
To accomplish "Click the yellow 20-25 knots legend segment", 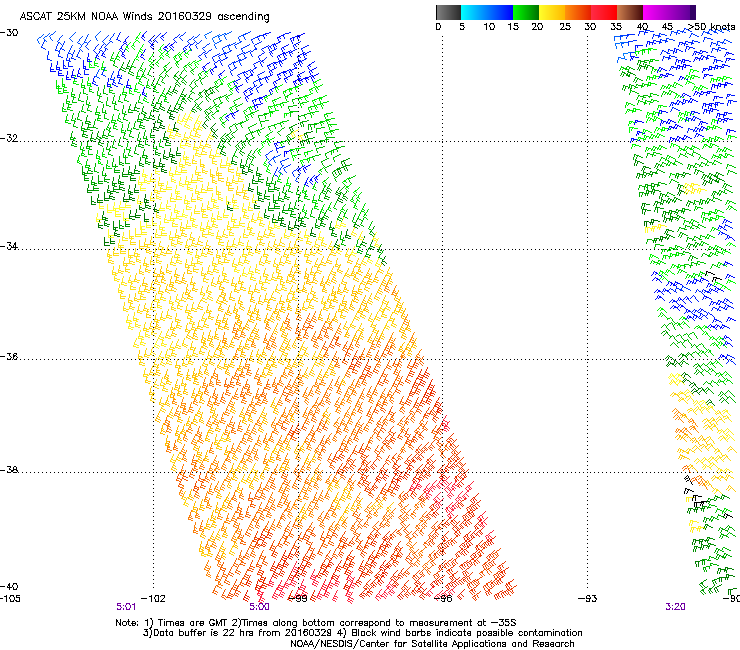I will point(552,12).
